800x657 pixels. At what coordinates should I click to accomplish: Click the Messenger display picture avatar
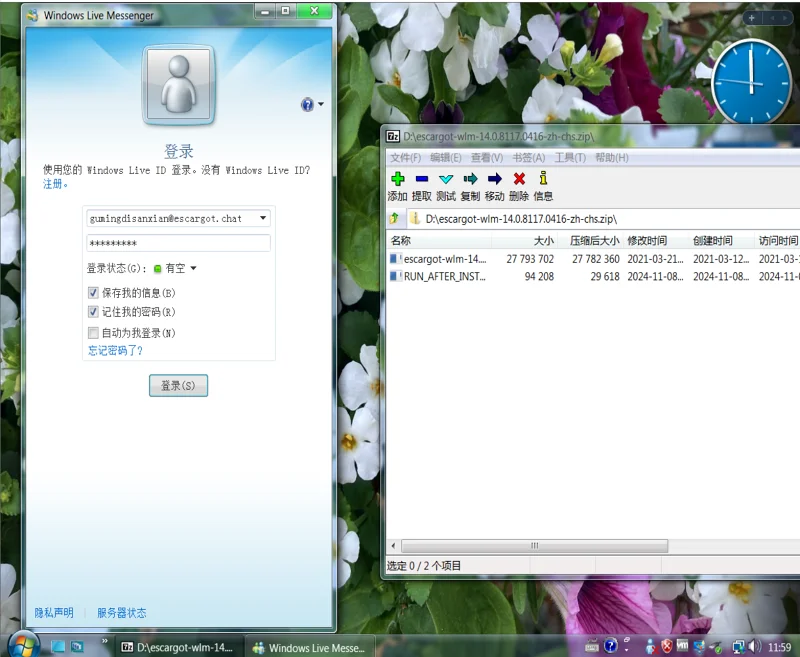[179, 85]
